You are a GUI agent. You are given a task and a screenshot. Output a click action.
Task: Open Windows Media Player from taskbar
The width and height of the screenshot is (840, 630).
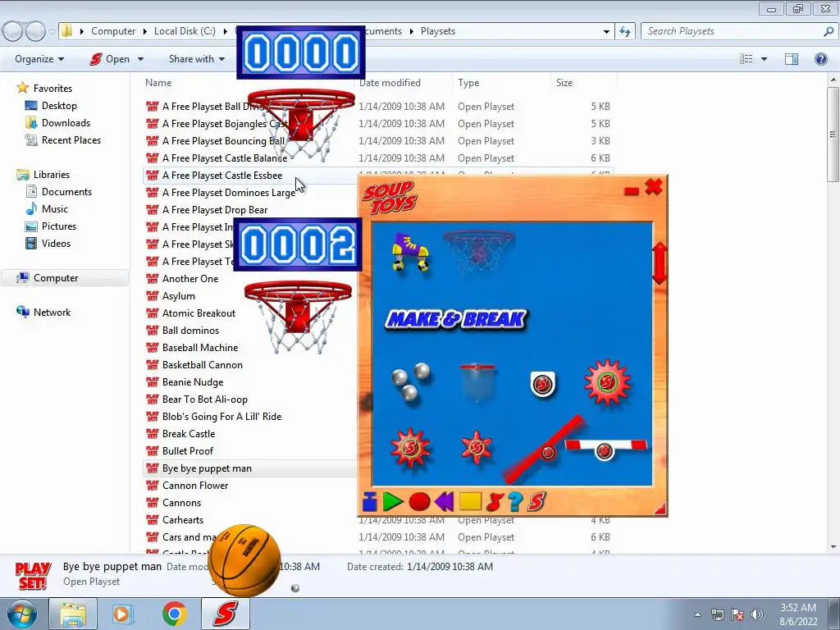tap(122, 614)
